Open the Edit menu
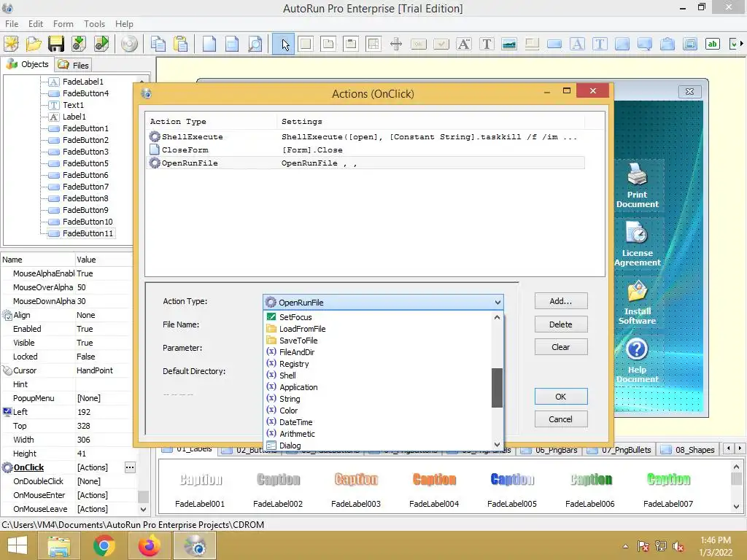This screenshot has width=747, height=560. pos(35,24)
